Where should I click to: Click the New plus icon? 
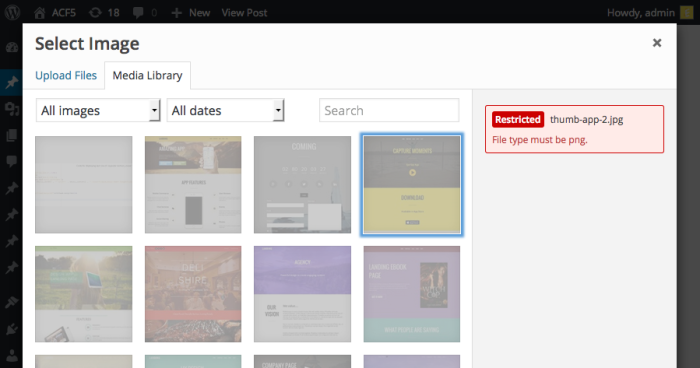[176, 13]
